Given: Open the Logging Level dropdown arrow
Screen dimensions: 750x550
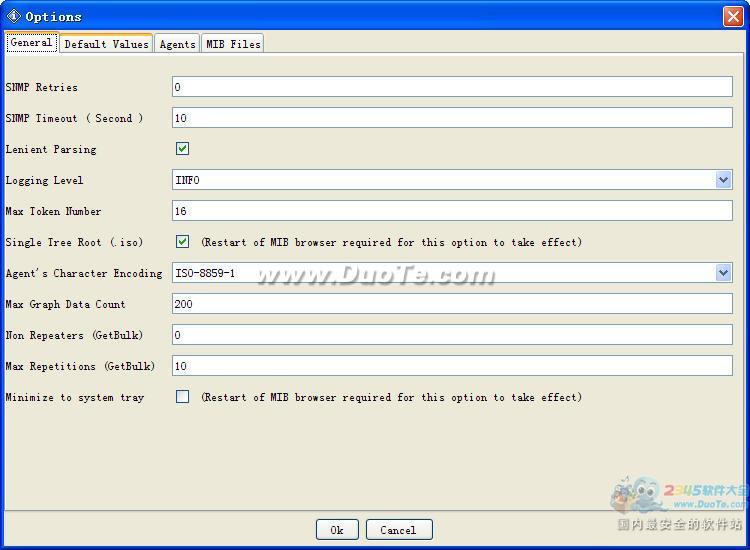Looking at the screenshot, I should pos(723,180).
